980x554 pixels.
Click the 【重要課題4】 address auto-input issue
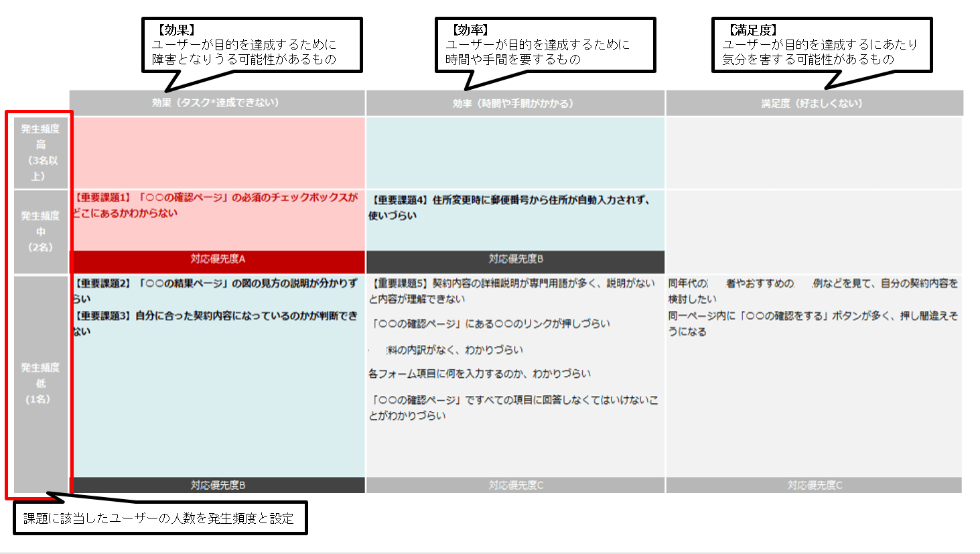[x=509, y=207]
